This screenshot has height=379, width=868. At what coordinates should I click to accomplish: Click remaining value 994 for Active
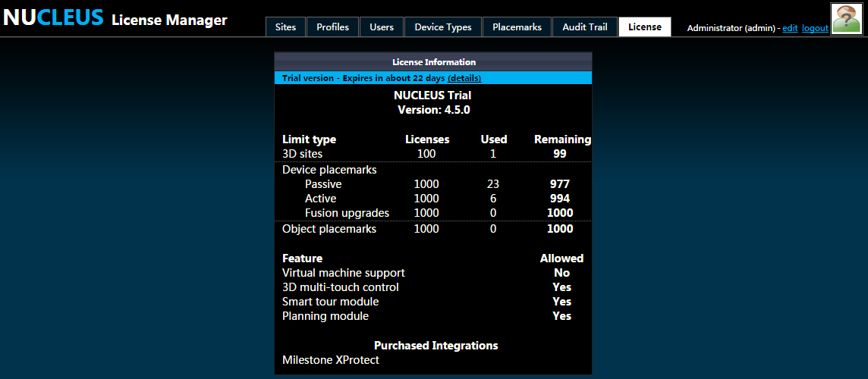point(560,199)
